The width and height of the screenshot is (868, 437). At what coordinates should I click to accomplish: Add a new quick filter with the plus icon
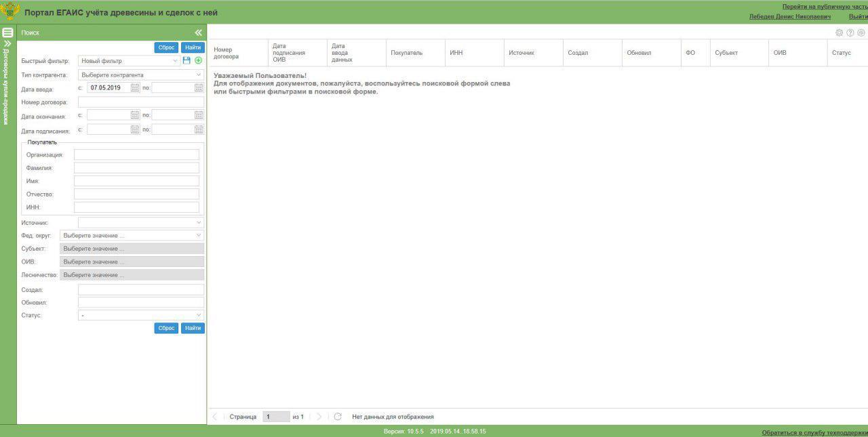199,61
